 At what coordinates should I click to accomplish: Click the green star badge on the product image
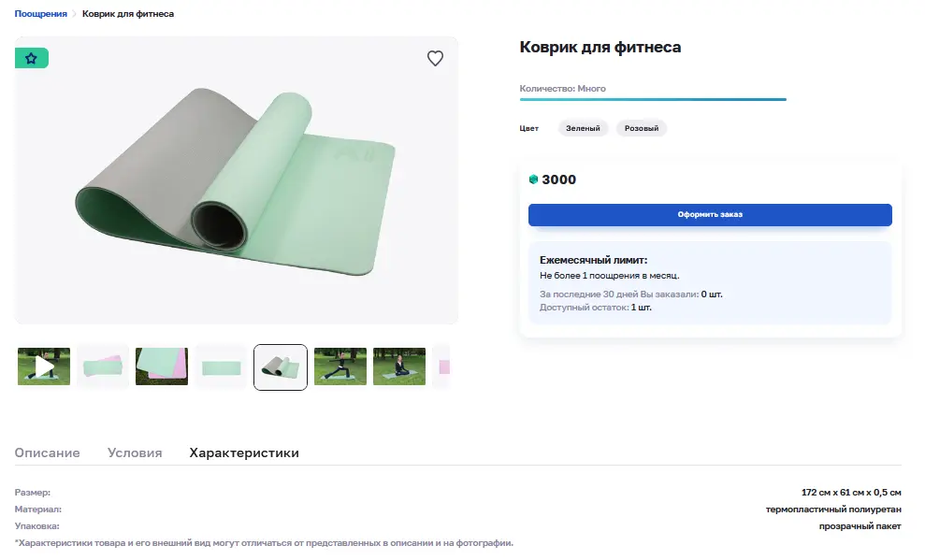coord(31,58)
